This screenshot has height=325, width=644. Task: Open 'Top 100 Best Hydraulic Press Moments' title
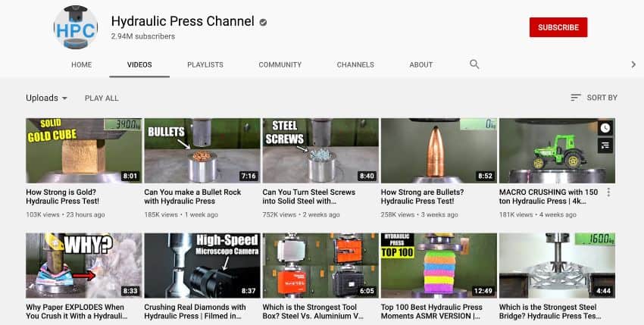431,311
